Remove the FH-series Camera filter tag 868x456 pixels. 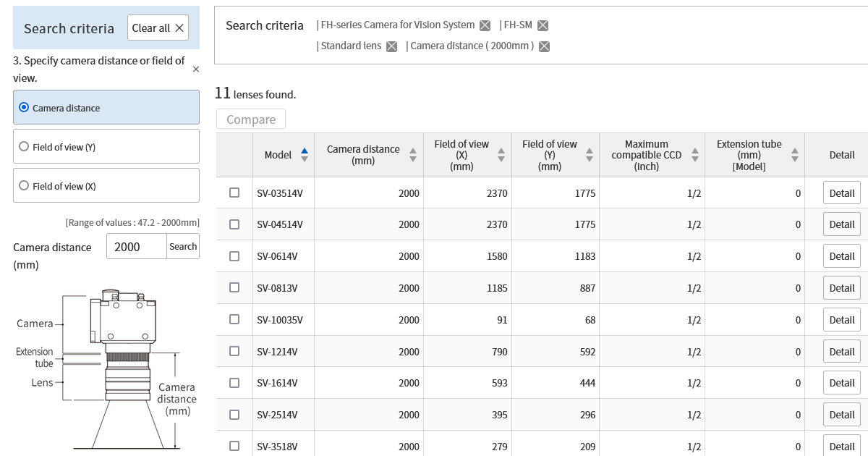tap(485, 25)
